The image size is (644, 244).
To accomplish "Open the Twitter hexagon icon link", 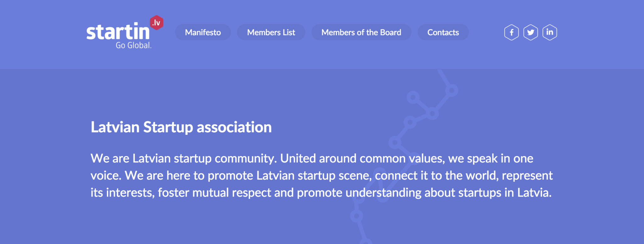I will click(x=530, y=32).
